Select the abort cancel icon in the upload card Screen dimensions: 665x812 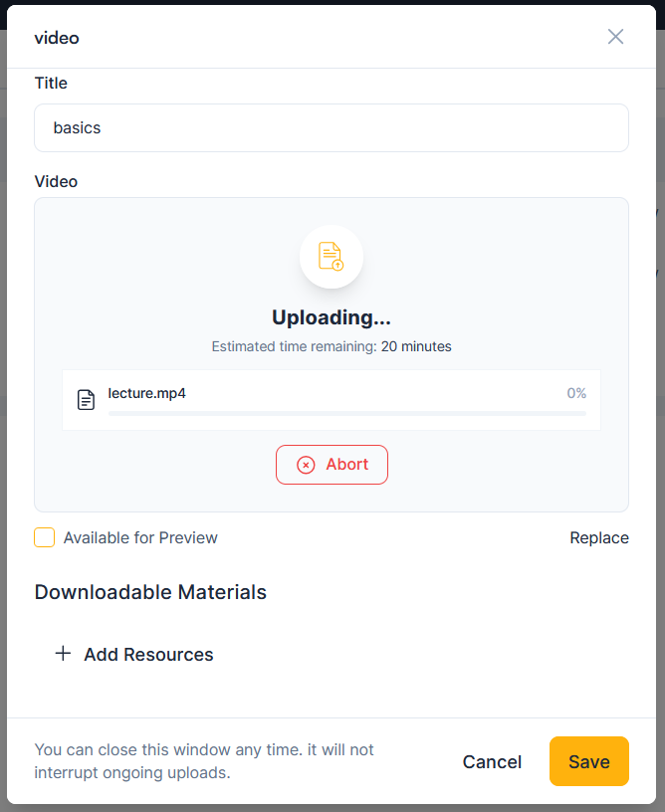pos(307,465)
